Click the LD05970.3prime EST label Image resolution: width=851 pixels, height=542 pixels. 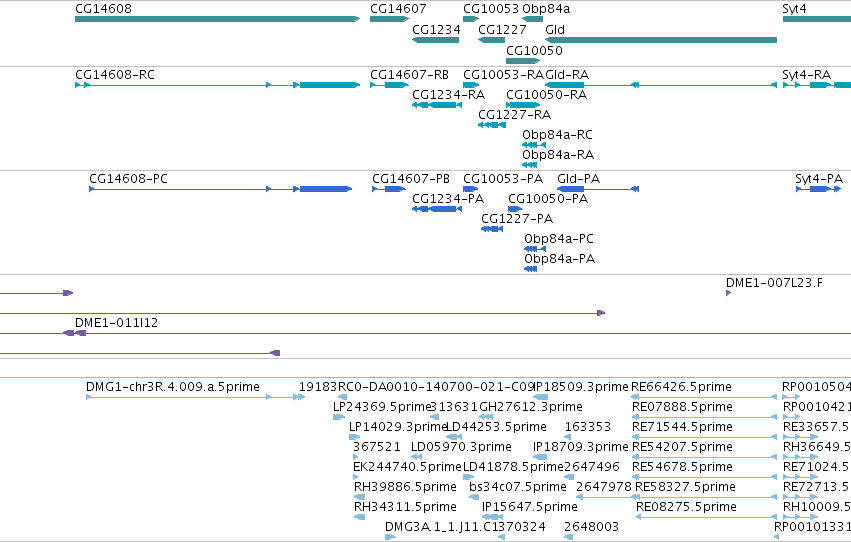click(x=461, y=447)
